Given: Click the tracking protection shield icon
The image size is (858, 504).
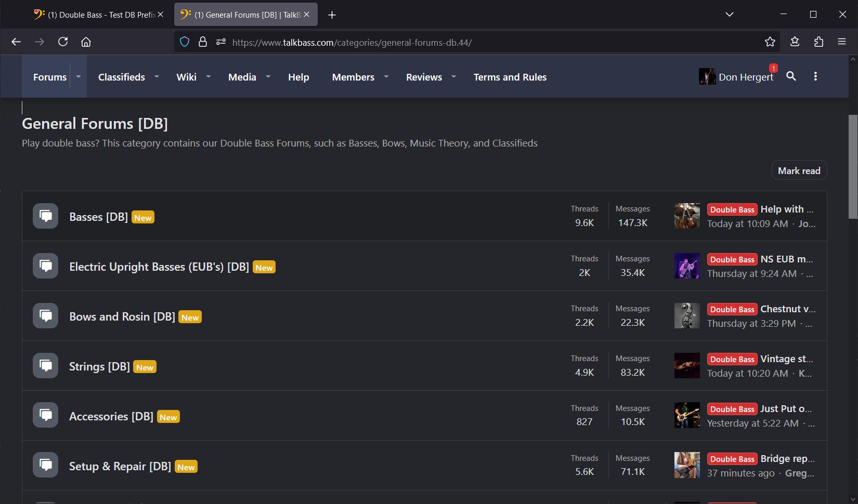Looking at the screenshot, I should [x=185, y=42].
